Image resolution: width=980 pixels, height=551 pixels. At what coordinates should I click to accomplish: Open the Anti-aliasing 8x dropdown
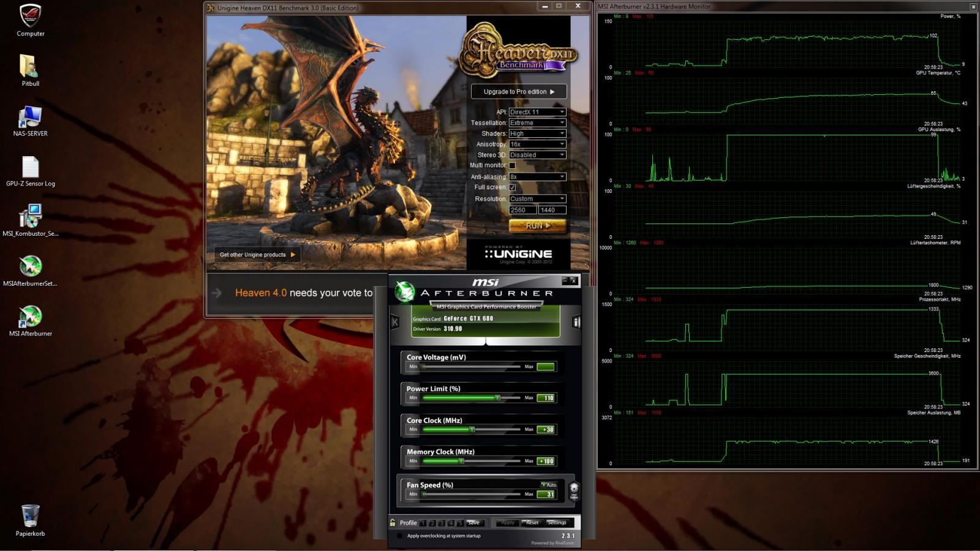tap(537, 177)
